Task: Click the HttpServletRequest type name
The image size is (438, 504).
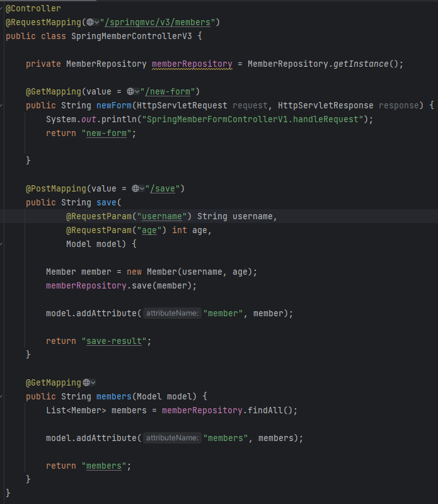Action: coord(182,105)
